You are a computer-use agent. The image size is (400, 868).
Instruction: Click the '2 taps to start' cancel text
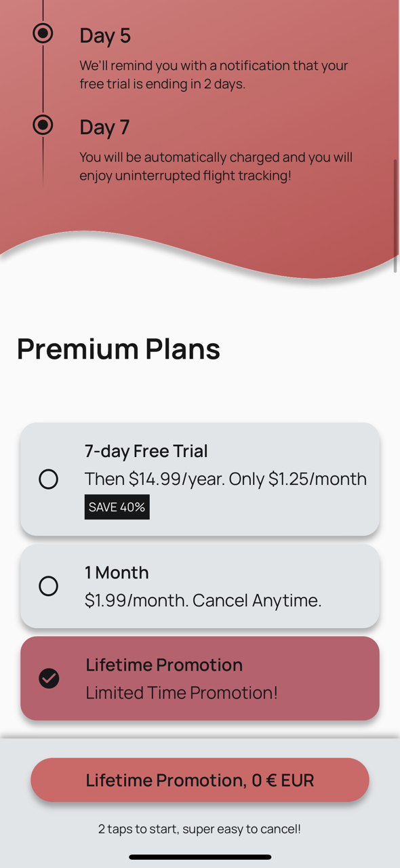pos(200,829)
